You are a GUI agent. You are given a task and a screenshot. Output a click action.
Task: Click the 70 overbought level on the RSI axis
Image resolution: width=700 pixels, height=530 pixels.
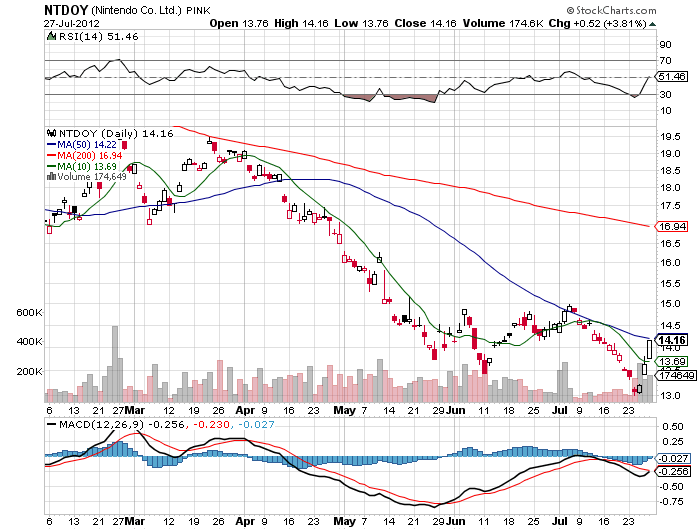pos(665,60)
